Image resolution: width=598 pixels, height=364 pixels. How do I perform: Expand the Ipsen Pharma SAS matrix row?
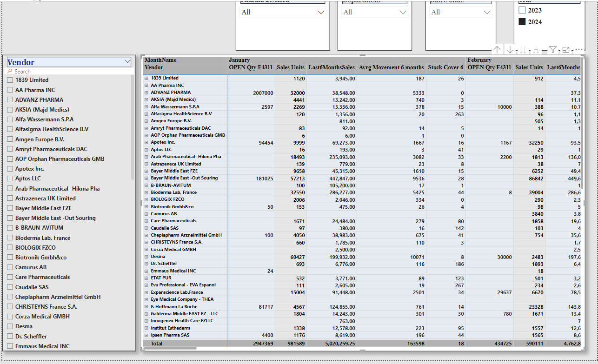[146, 335]
